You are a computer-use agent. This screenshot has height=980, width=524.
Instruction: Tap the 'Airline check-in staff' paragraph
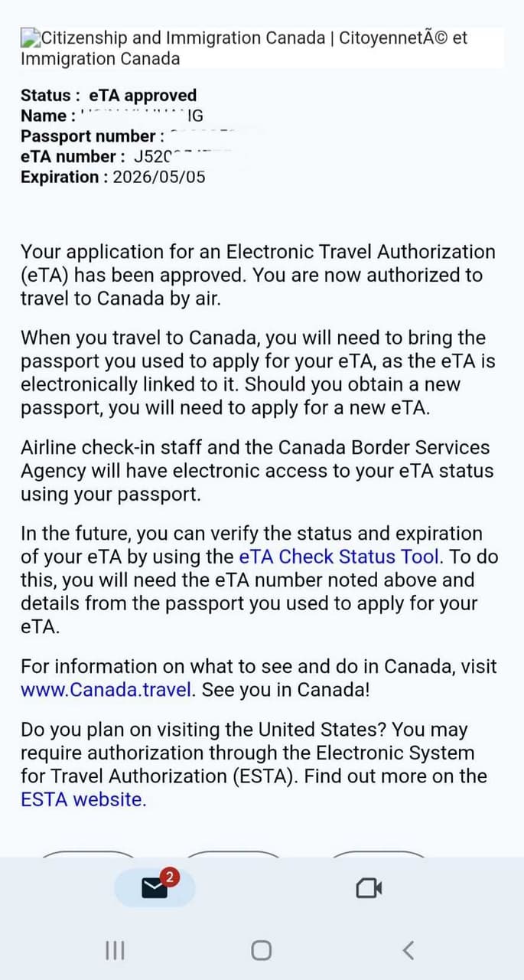[256, 470]
